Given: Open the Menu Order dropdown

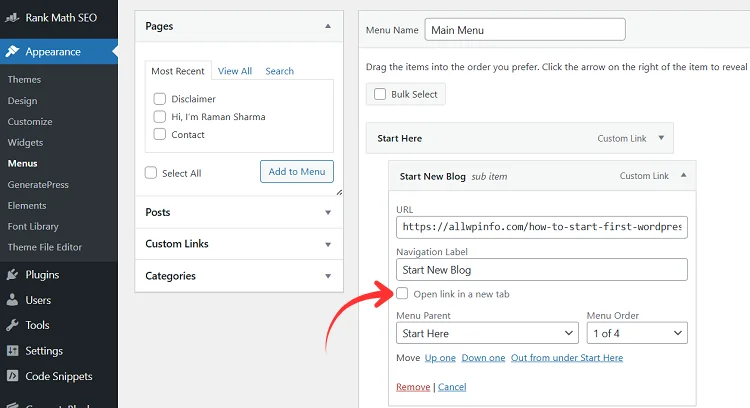Looking at the screenshot, I should tap(637, 333).
